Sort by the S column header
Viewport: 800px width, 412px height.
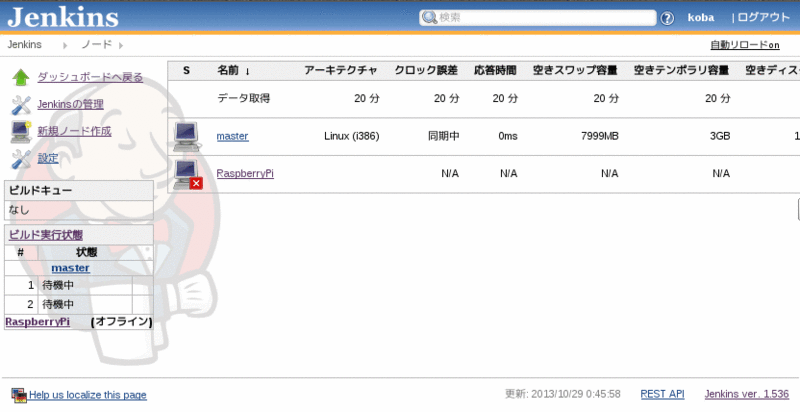[x=186, y=70]
